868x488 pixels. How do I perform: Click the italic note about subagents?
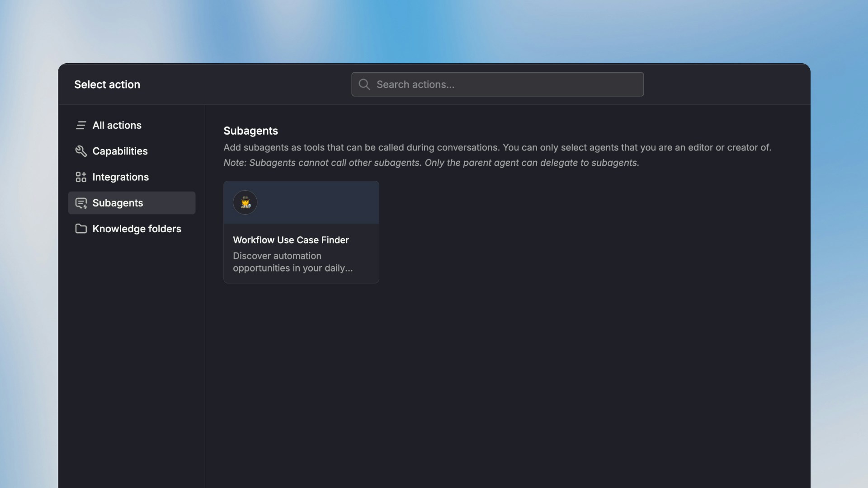coord(431,163)
